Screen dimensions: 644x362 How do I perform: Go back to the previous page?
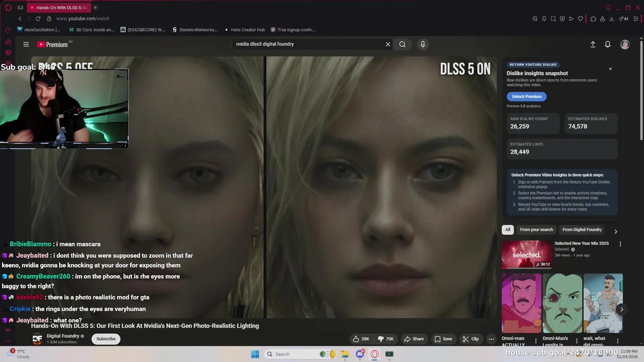coord(20,19)
